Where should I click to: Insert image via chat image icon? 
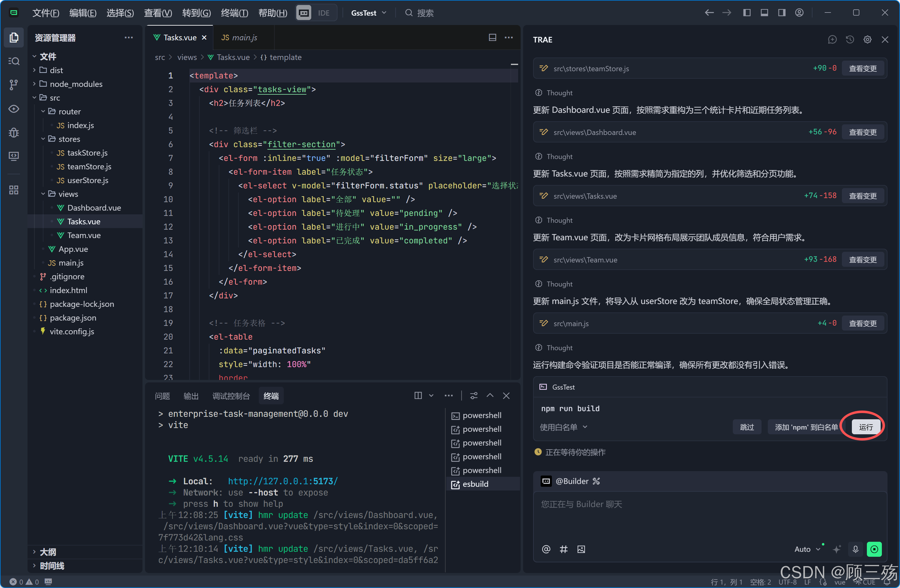581,549
